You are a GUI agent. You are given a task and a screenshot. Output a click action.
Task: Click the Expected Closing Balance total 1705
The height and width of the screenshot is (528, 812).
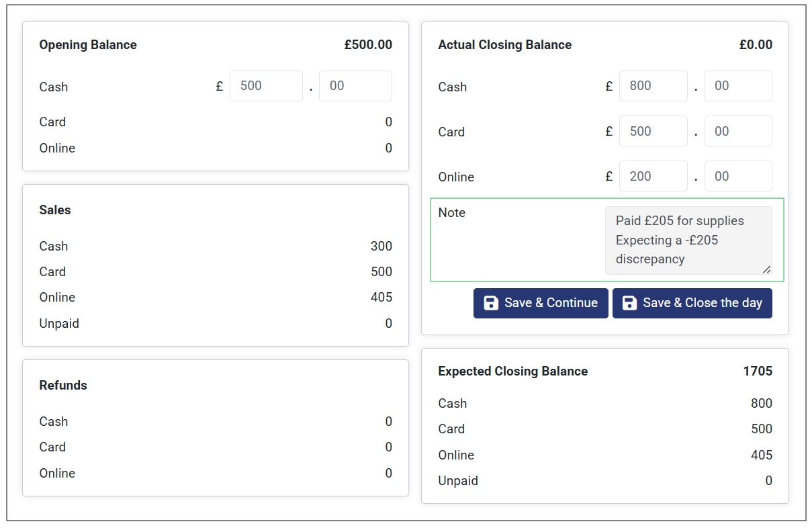point(757,371)
